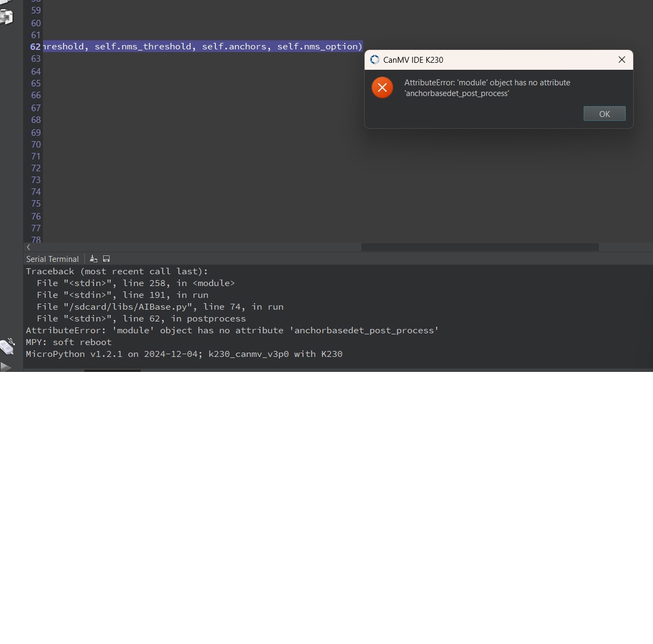Save the serial terminal output via disk icon
The height and width of the screenshot is (644, 653).
(x=106, y=259)
